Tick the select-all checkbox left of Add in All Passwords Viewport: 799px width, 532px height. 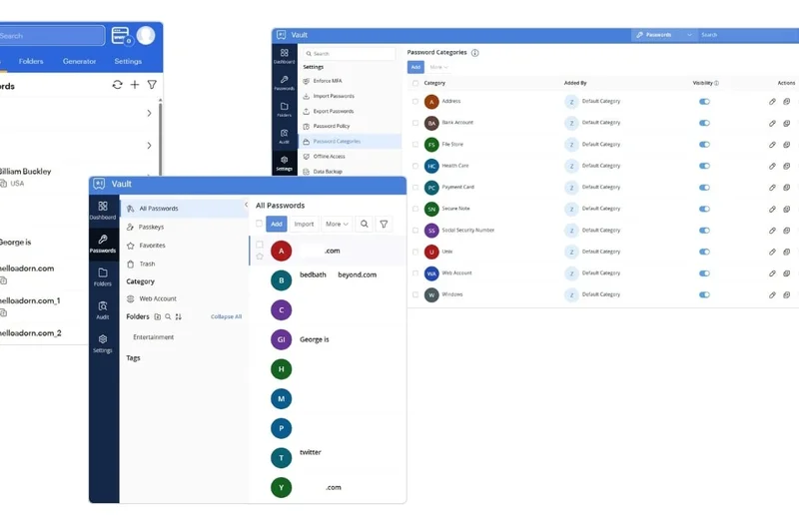[259, 224]
